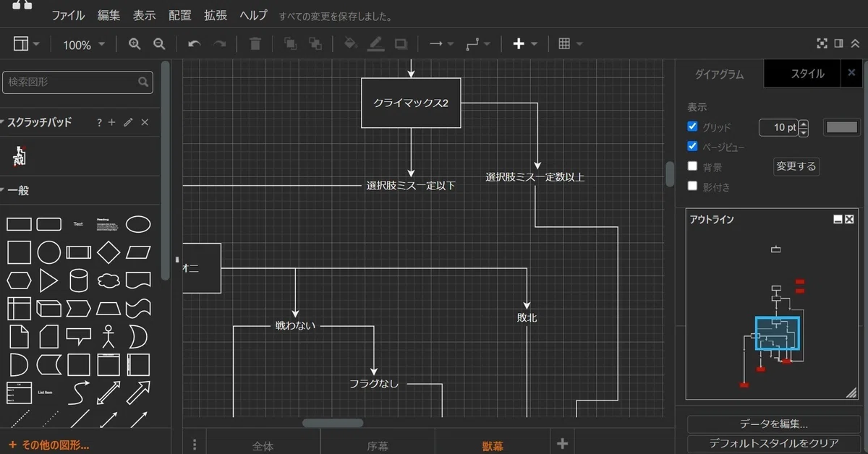Edit the scratchpad with the pencil icon
The height and width of the screenshot is (454, 868).
pos(128,123)
